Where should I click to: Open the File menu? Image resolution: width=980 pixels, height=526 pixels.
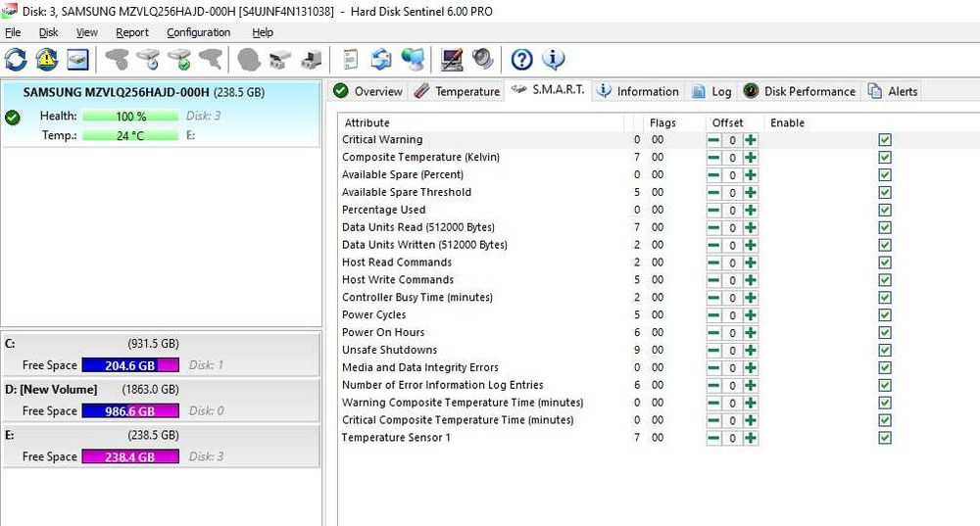point(13,32)
